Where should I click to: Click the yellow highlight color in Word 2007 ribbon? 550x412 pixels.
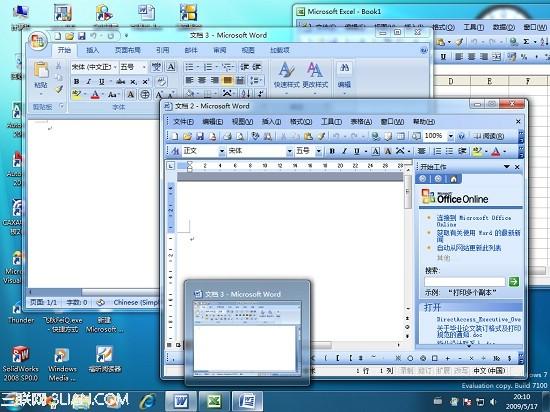click(76, 94)
